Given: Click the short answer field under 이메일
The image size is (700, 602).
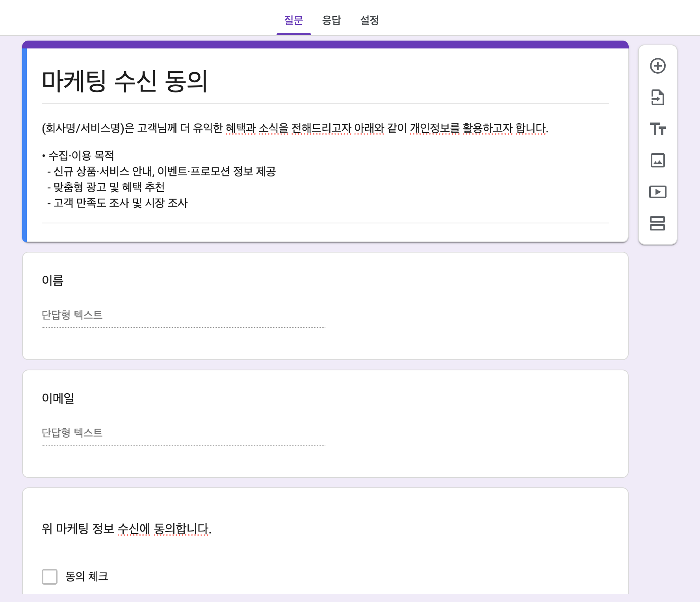Looking at the screenshot, I should (x=183, y=433).
